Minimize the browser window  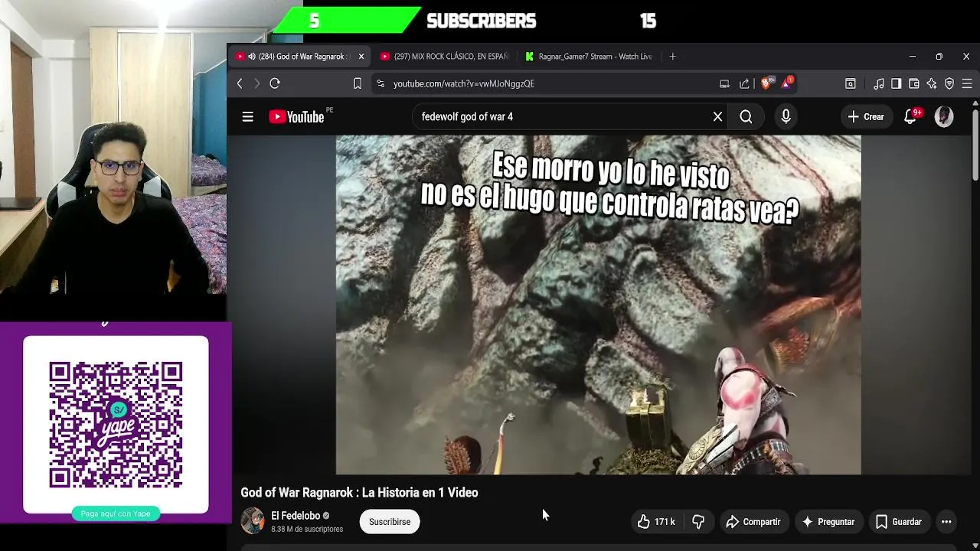(x=912, y=57)
